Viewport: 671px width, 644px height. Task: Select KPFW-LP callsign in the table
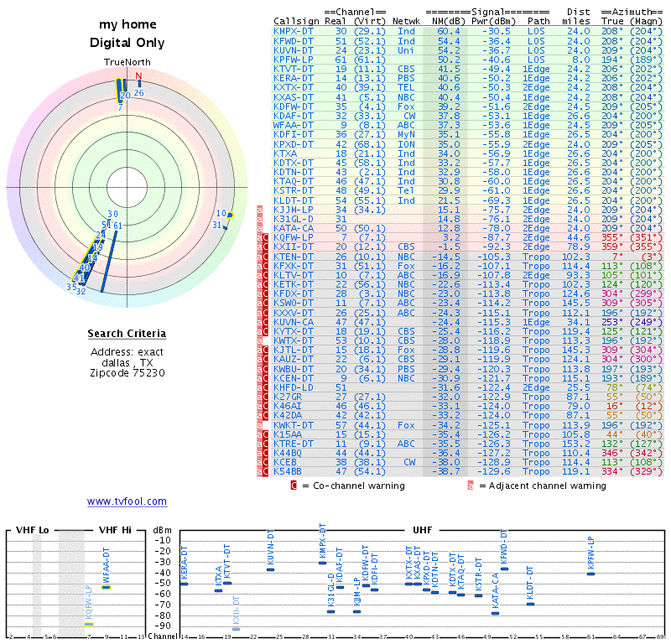coord(294,60)
